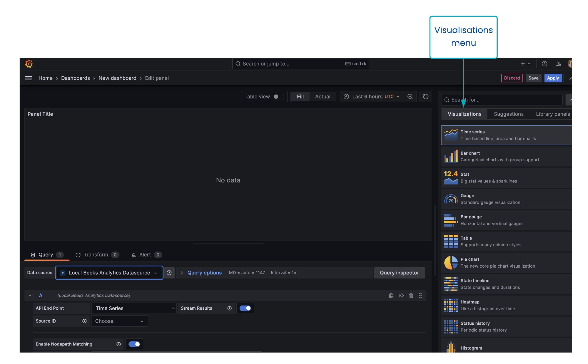Go to Home breadcrumb
Image resolution: width=588 pixels, height=364 pixels.
click(x=46, y=78)
